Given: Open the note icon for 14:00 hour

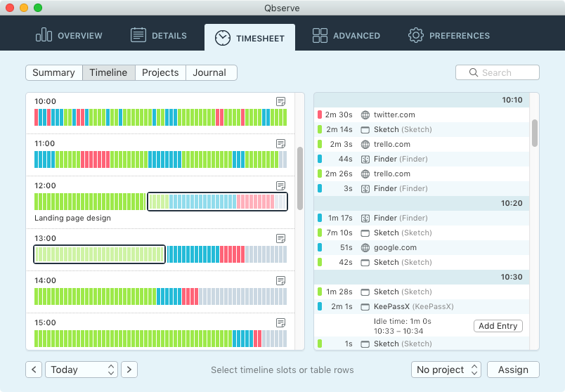Looking at the screenshot, I should tap(280, 281).
